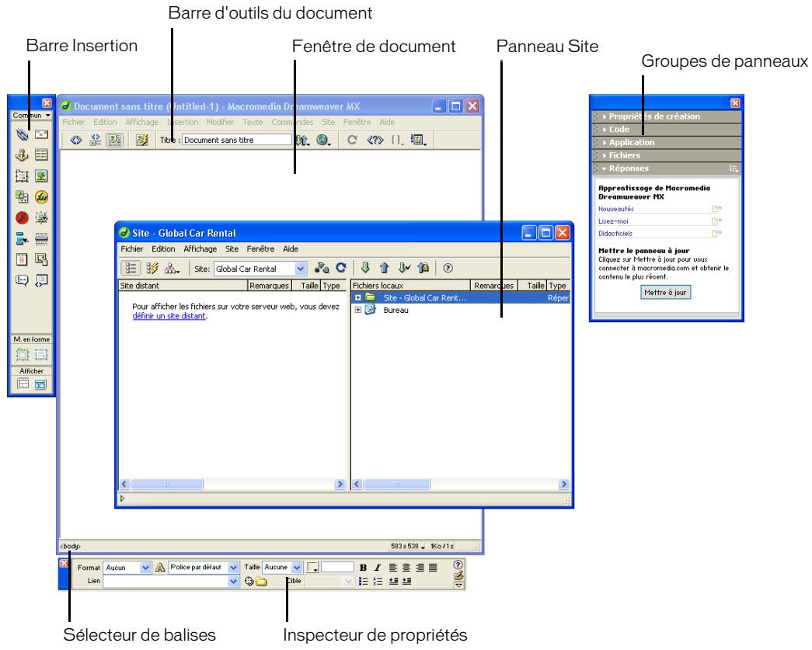Open text color swatch in Property inspector
The width and height of the screenshot is (812, 650).
point(312,568)
